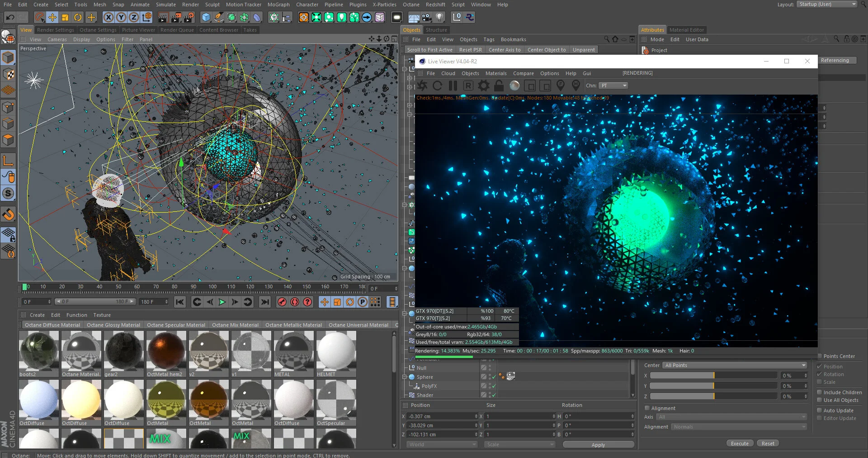Check the Alignment checkbox
Viewport: 868px width, 458px height.
[x=647, y=408]
